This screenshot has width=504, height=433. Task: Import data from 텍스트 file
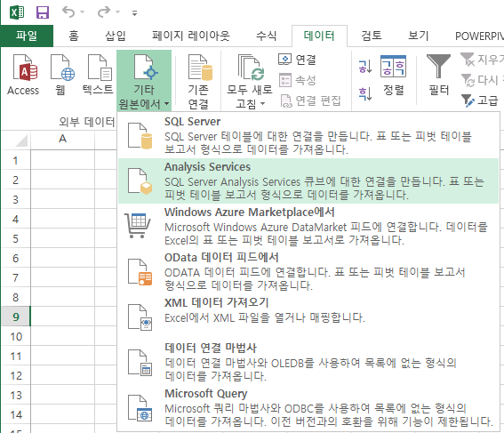tap(98, 75)
